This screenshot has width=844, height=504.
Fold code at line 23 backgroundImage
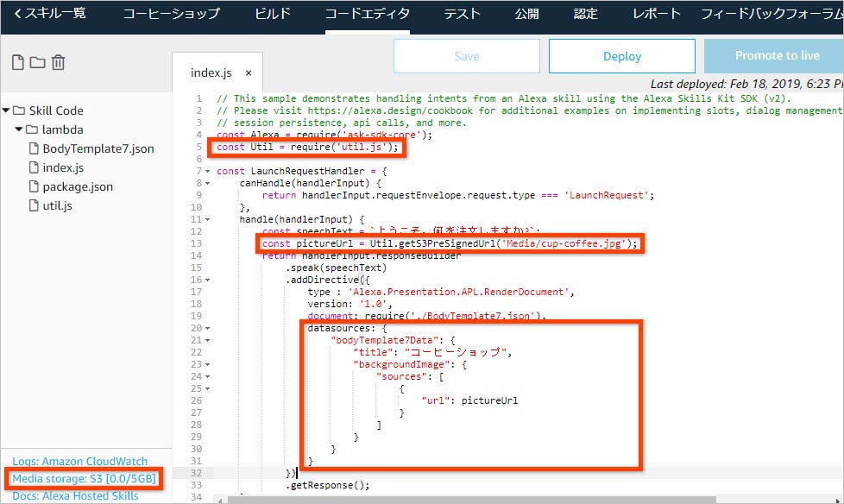pos(208,364)
